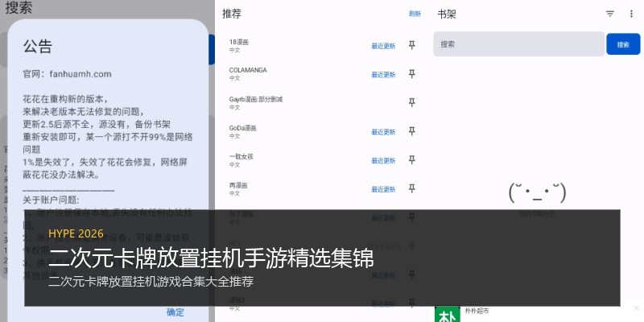Tap the green 朴朴超市 ad logo
The width and height of the screenshot is (644, 322).
(x=448, y=314)
